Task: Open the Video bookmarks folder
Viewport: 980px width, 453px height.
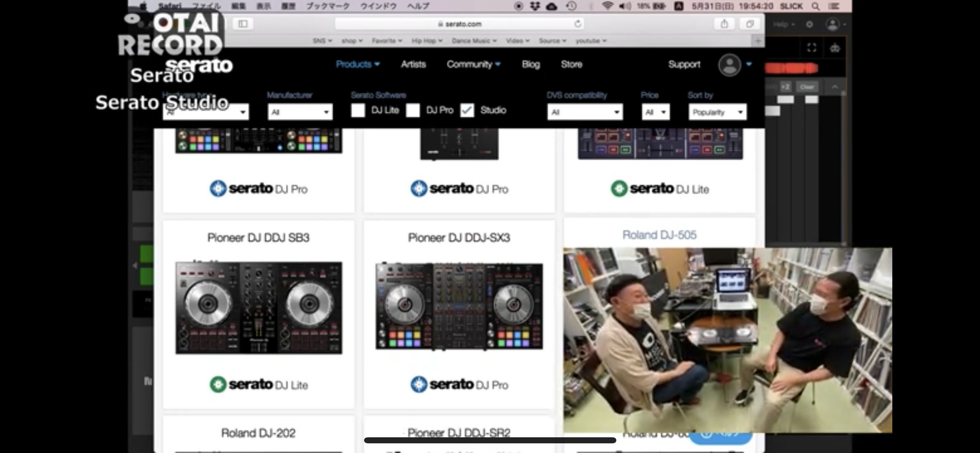Action: [518, 41]
